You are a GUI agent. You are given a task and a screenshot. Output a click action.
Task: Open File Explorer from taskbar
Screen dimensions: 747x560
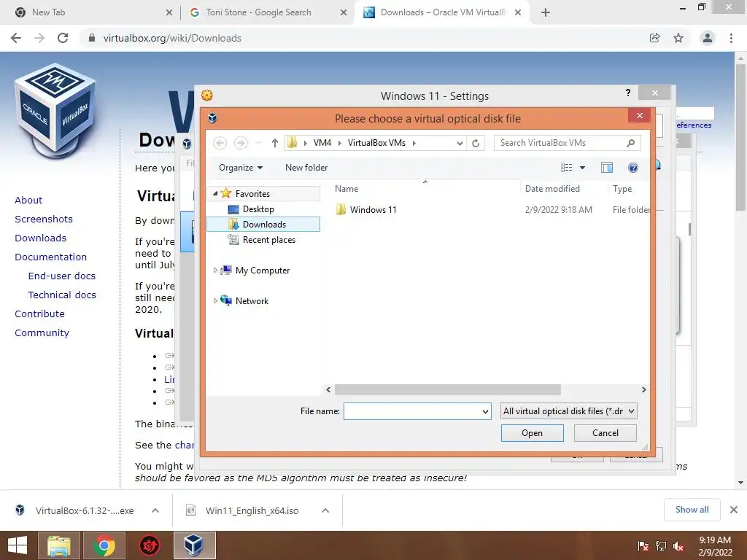[58, 545]
